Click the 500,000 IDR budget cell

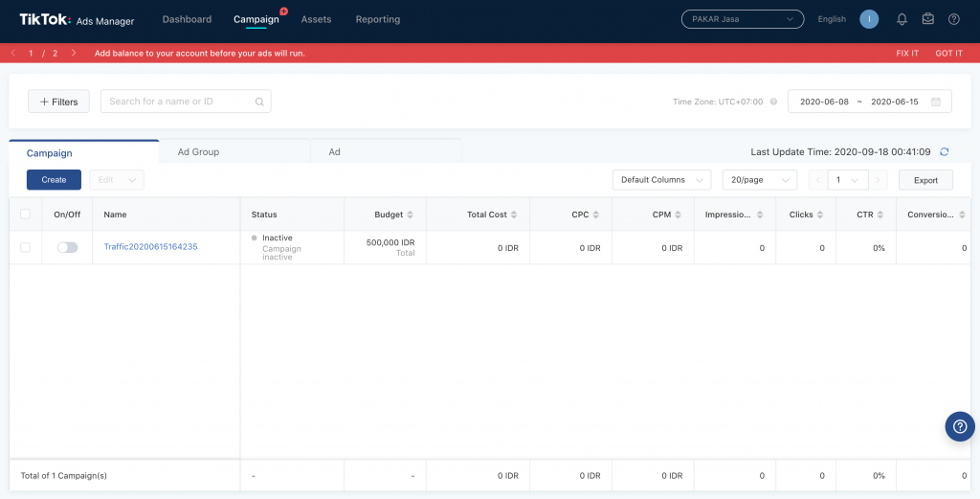(x=385, y=248)
